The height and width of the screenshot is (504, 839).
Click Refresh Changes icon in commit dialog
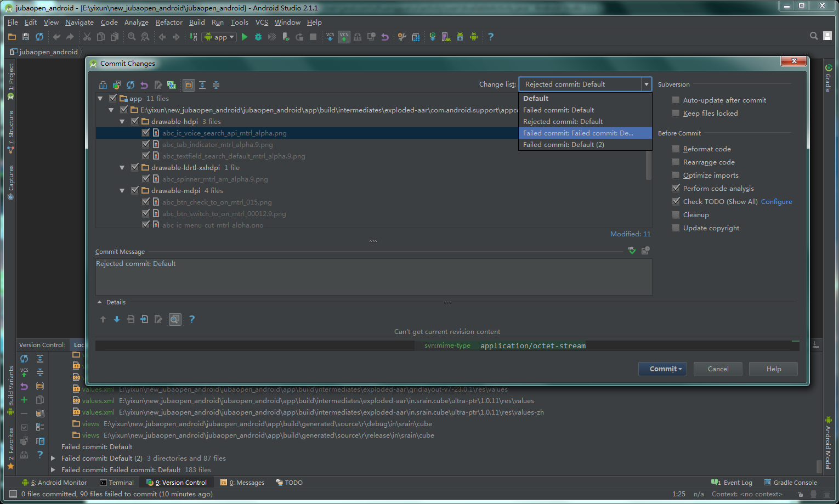coord(131,85)
